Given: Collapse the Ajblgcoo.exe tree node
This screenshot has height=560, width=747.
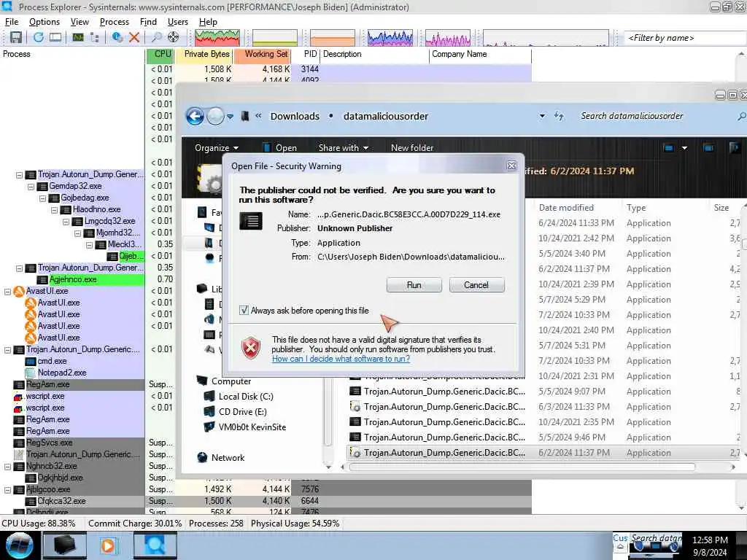Looking at the screenshot, I should (7, 489).
